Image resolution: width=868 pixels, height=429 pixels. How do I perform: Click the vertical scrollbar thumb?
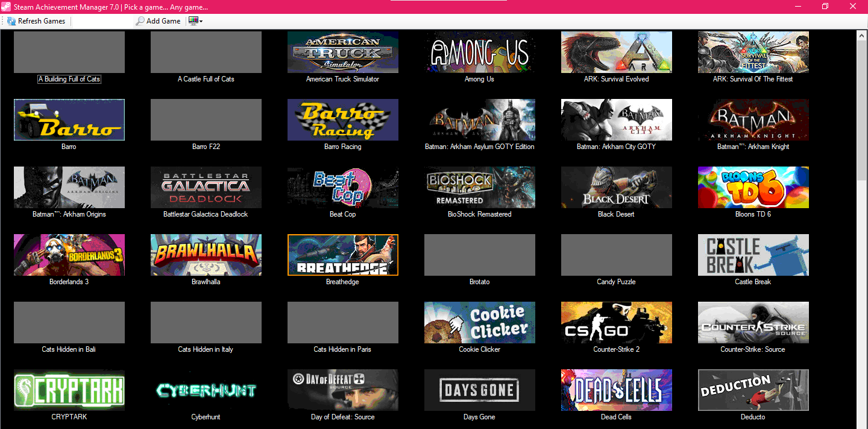pos(862,110)
